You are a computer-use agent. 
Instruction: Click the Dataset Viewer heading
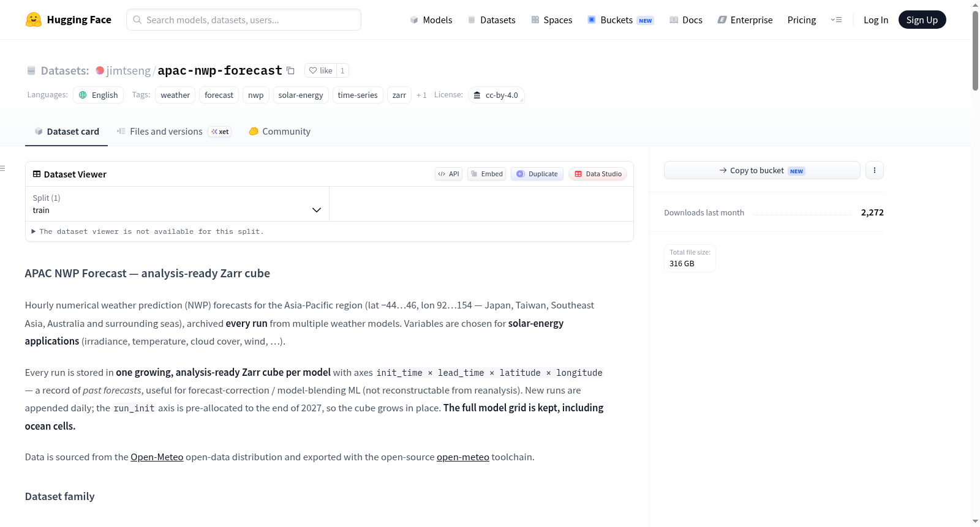click(75, 174)
